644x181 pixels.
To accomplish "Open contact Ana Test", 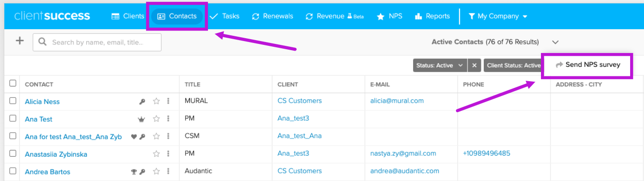I will click(x=39, y=119).
